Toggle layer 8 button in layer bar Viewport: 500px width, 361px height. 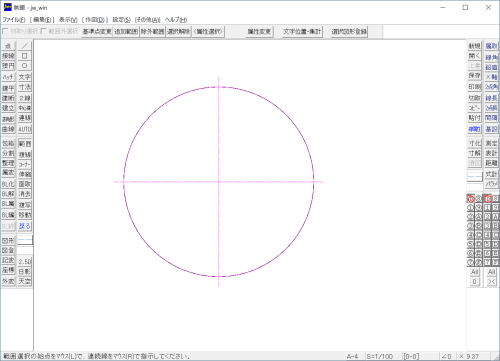[479, 199]
